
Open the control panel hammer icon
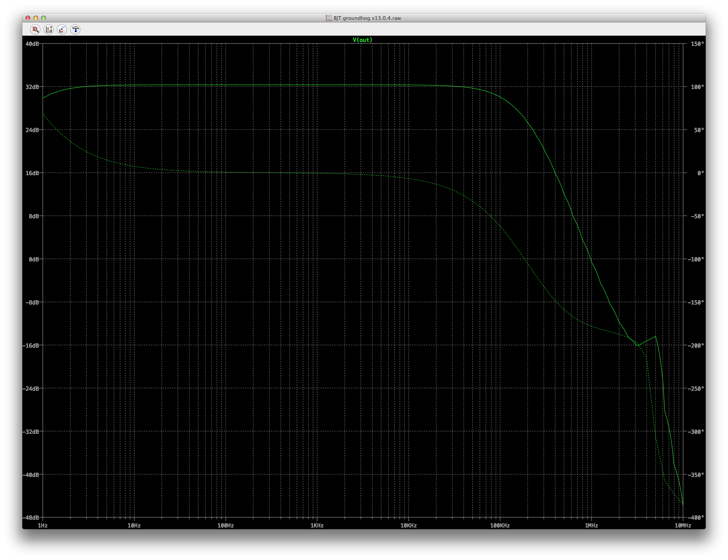[75, 29]
